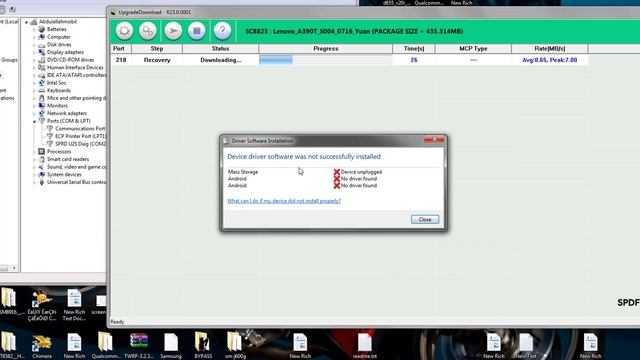Close the Driver Software Installation dialog with X
This screenshot has height=360, width=640.
434,140
